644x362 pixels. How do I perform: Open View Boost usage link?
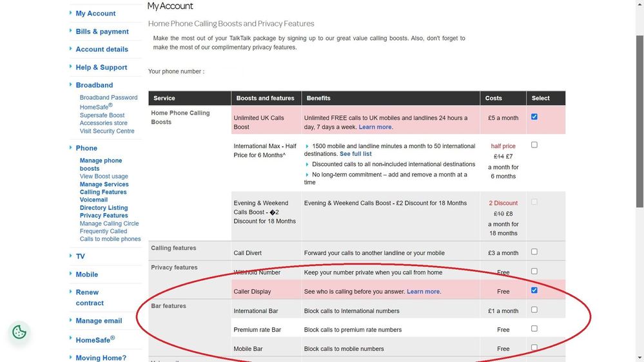point(104,176)
